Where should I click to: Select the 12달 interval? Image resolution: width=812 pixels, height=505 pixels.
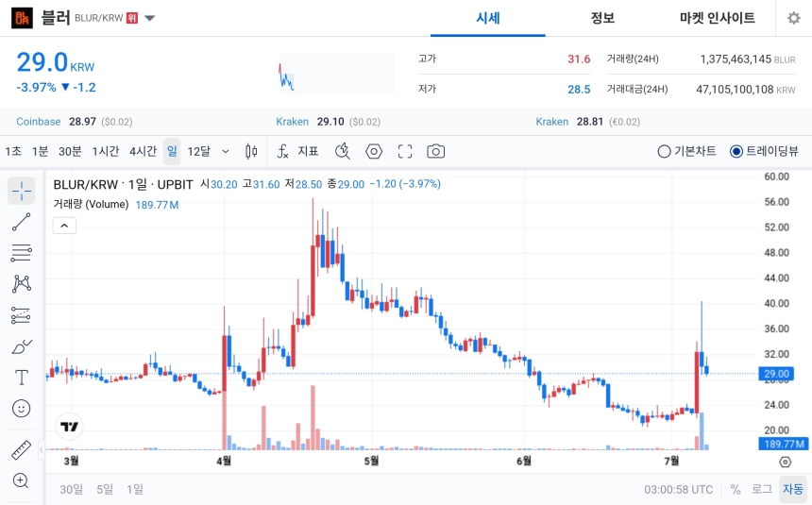[x=199, y=151]
